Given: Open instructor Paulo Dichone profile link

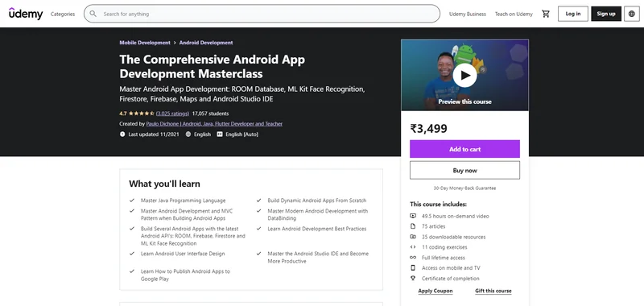Looking at the screenshot, I should coord(214,124).
